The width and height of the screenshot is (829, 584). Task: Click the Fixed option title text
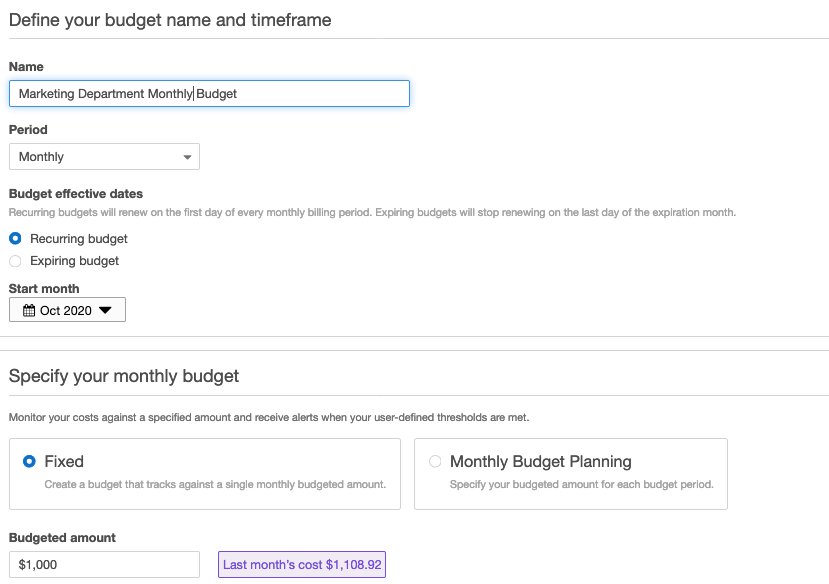click(x=64, y=462)
